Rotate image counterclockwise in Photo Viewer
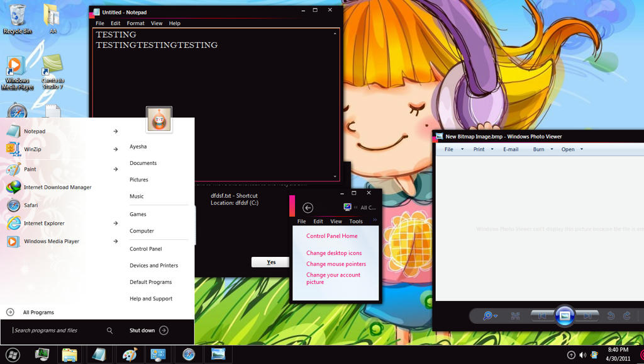The width and height of the screenshot is (644, 364). (611, 316)
